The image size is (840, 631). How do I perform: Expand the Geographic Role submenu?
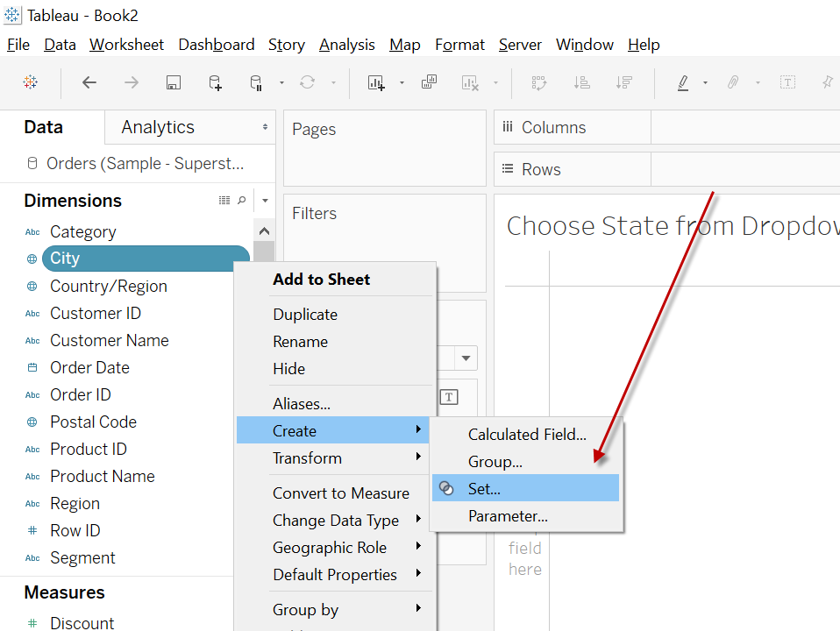(x=336, y=548)
